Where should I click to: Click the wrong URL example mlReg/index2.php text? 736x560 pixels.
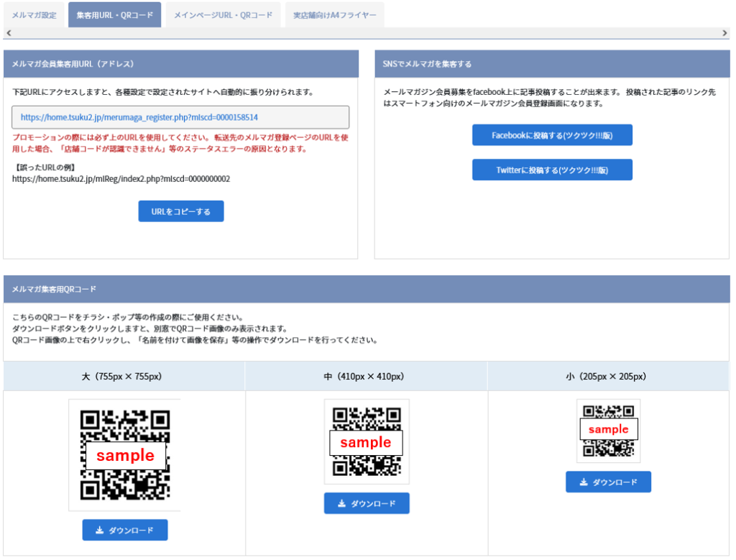coord(121,179)
